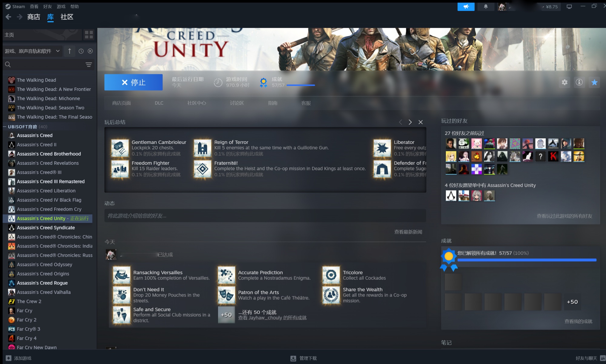Screen dimensions: 606x364
Task: Open the 社区中心 tab
Action: tap(197, 103)
